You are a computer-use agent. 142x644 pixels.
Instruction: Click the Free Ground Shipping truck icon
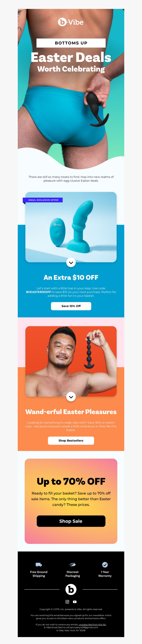coord(39,564)
